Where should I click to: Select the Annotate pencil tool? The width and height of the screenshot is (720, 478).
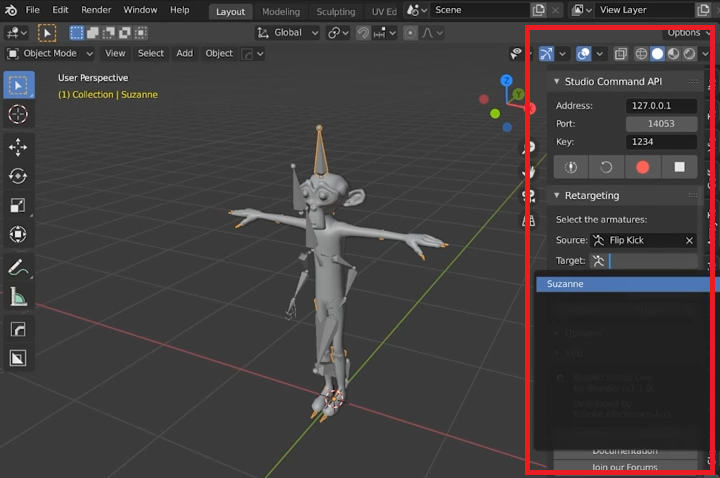[x=18, y=267]
